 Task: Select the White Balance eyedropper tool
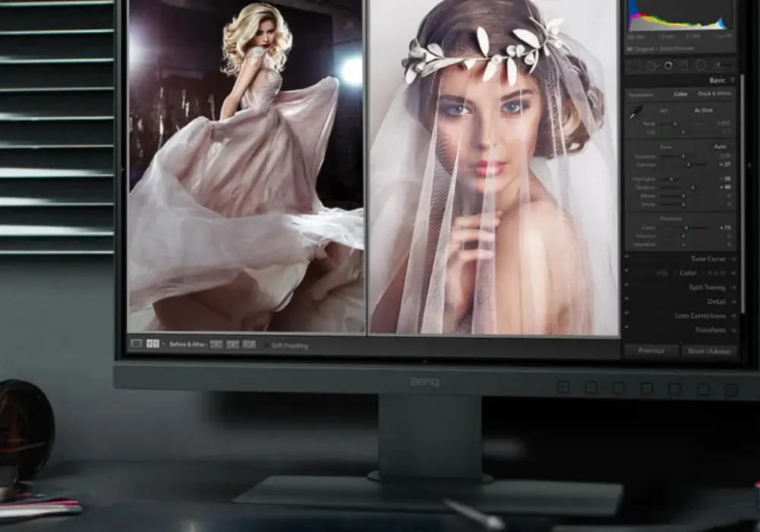(x=635, y=113)
